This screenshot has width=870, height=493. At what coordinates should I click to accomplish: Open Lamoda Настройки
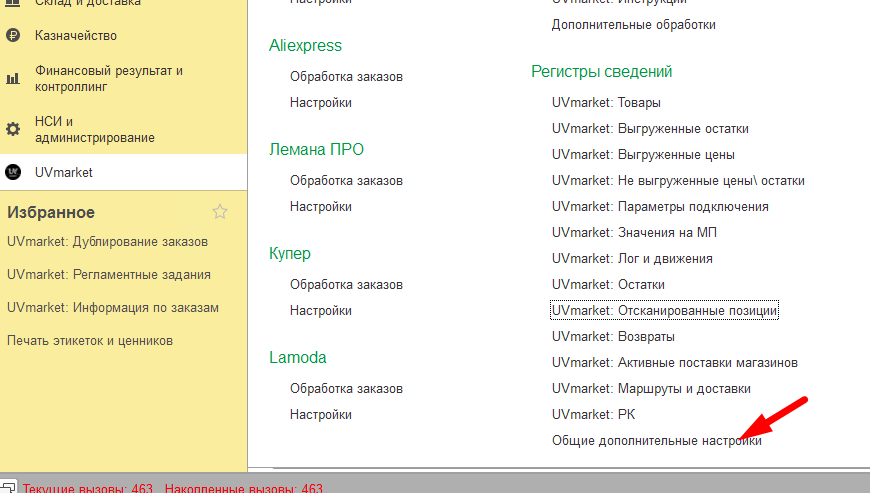point(321,415)
